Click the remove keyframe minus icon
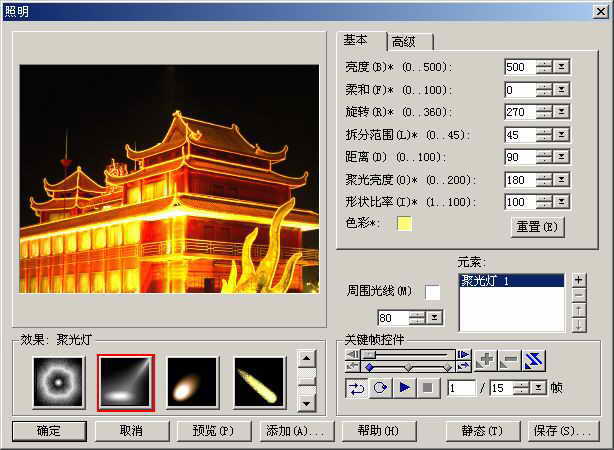Screen dimensions: 614x450 pyautogui.click(x=510, y=360)
